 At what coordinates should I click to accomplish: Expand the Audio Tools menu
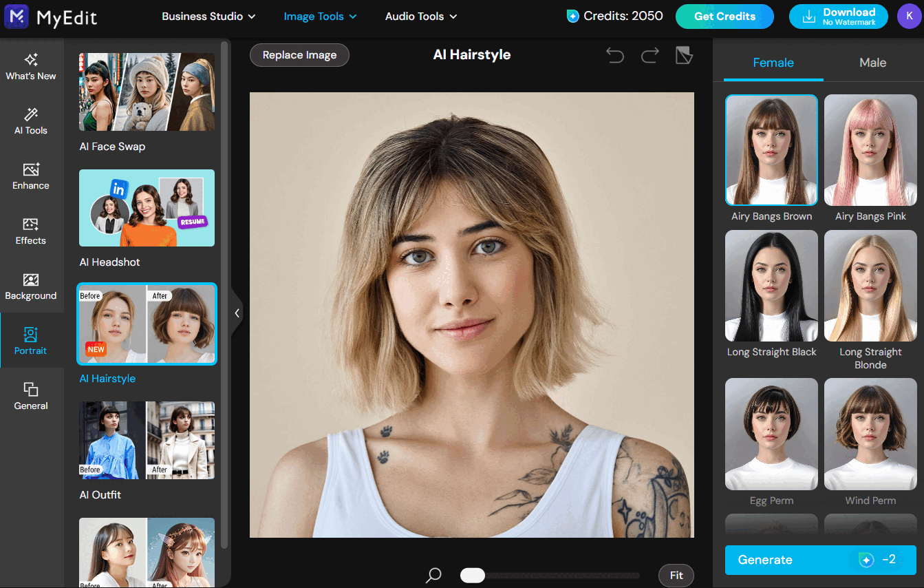[421, 17]
